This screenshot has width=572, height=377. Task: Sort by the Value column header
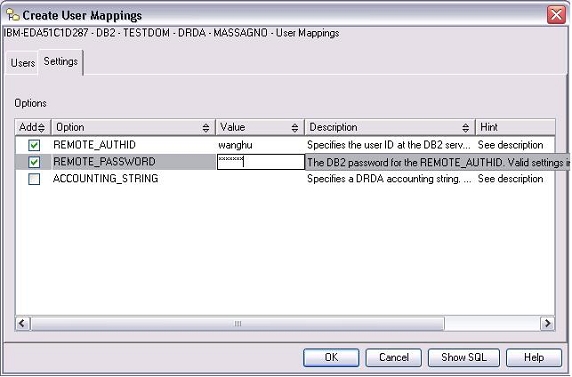pos(260,127)
